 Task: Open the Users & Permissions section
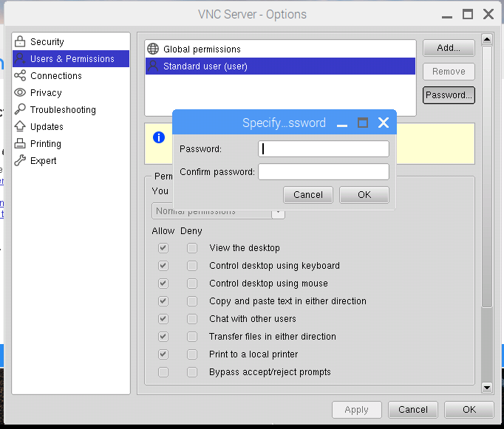click(72, 59)
